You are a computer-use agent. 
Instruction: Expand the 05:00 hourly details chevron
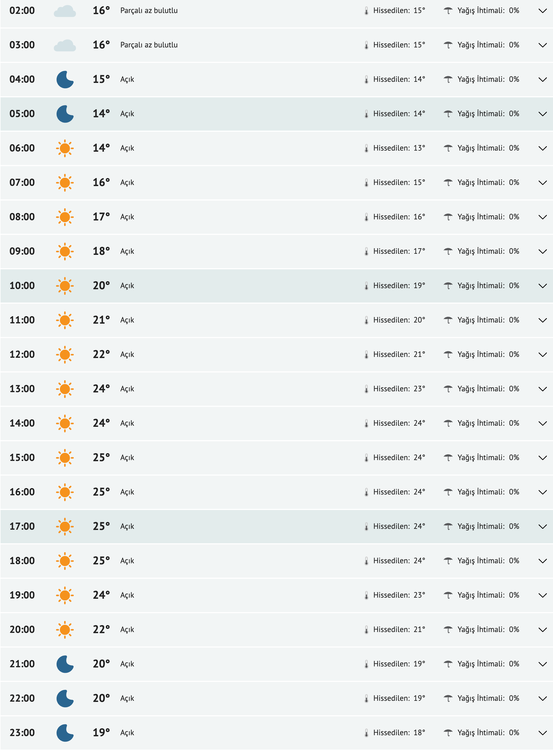click(542, 114)
